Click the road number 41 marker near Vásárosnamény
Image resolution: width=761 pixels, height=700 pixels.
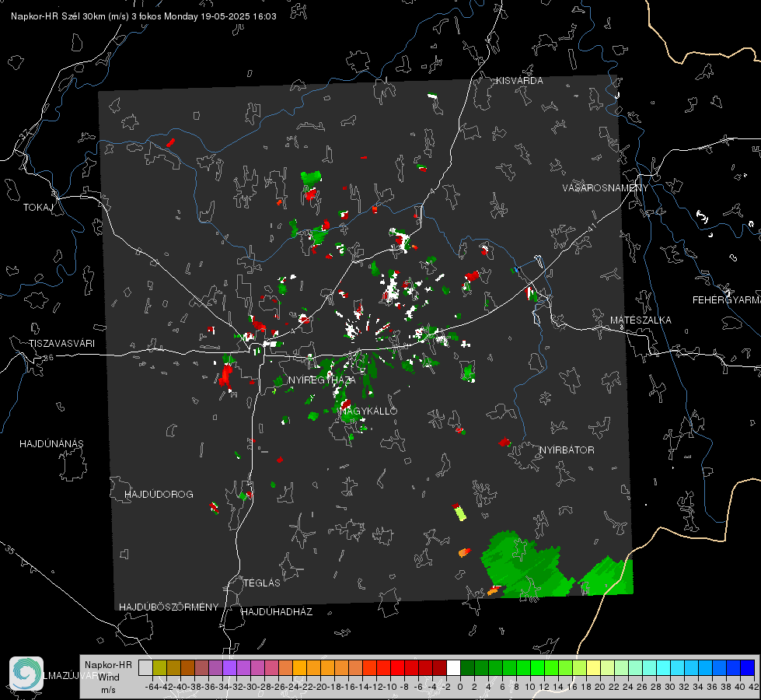tap(592, 227)
